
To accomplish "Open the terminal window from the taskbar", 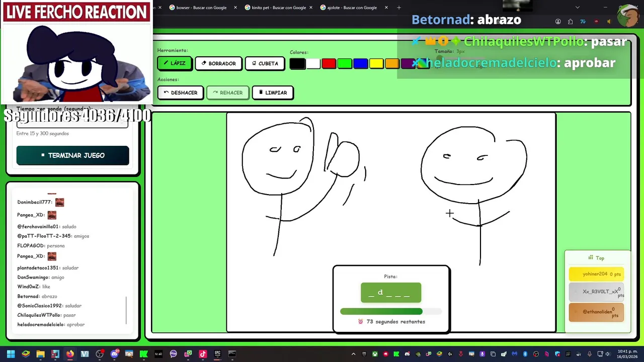I will [x=232, y=354].
